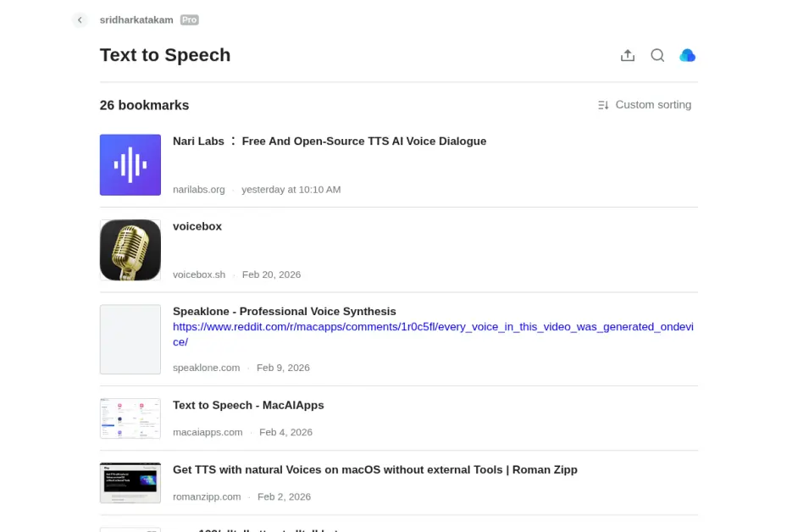The width and height of the screenshot is (798, 532).
Task: Open Get TTS with natural Voices title
Action: point(374,470)
